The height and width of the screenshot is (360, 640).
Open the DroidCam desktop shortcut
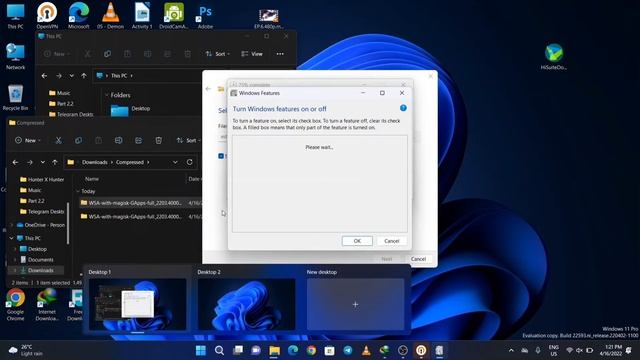click(x=174, y=16)
